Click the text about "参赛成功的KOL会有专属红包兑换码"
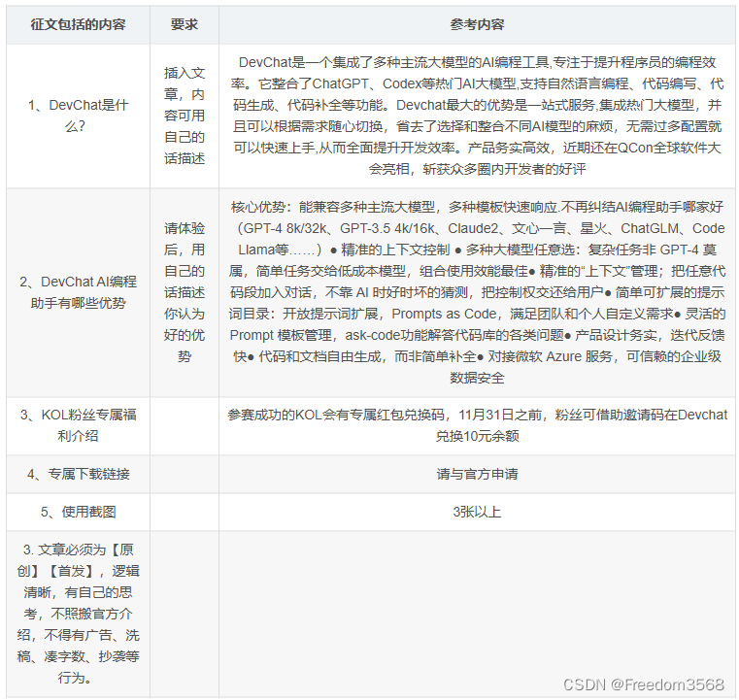Viewport: 739px width, 700px height. coord(477,425)
